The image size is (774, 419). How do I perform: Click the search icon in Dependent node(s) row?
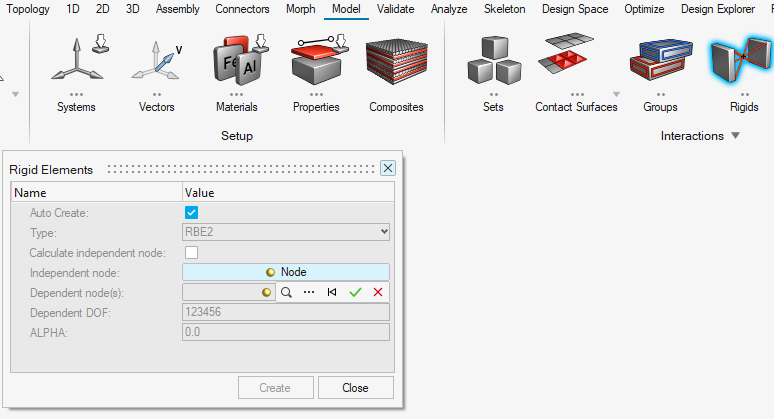(286, 292)
